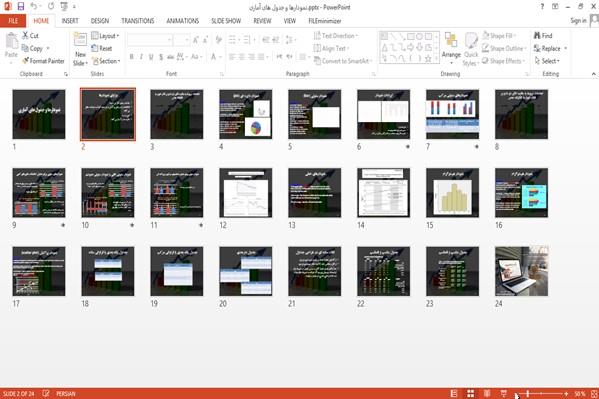Switch to the VIEW tab
Image resolution: width=599 pixels, height=399 pixels.
[290, 21]
